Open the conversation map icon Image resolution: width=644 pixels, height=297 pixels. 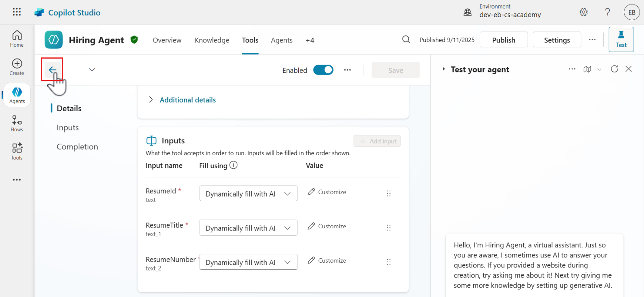point(587,69)
